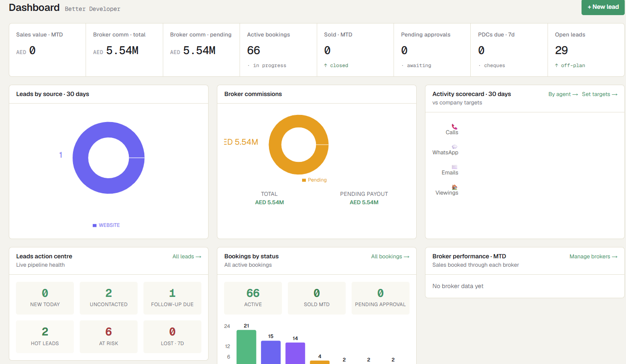Click the orange bar labeled 4
Image resolution: width=626 pixels, height=364 pixels.
[x=320, y=362]
